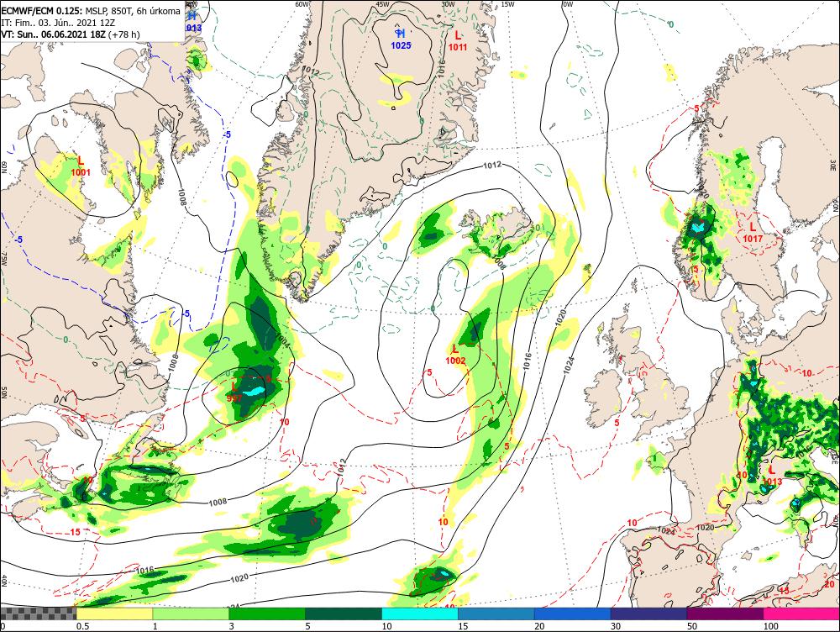Click the red '15' isotherm label at lower left
This screenshot has width=840, height=632.
[76, 532]
